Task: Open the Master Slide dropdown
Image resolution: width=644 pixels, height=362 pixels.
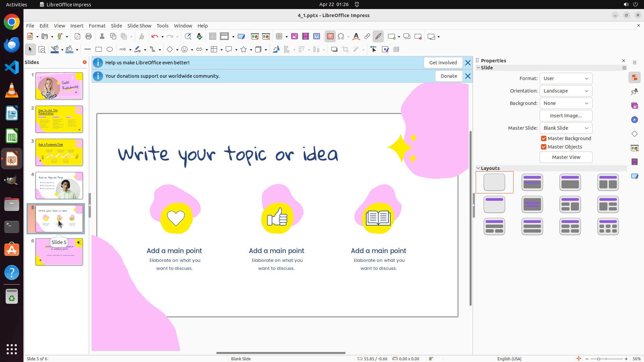Action: pos(566,128)
